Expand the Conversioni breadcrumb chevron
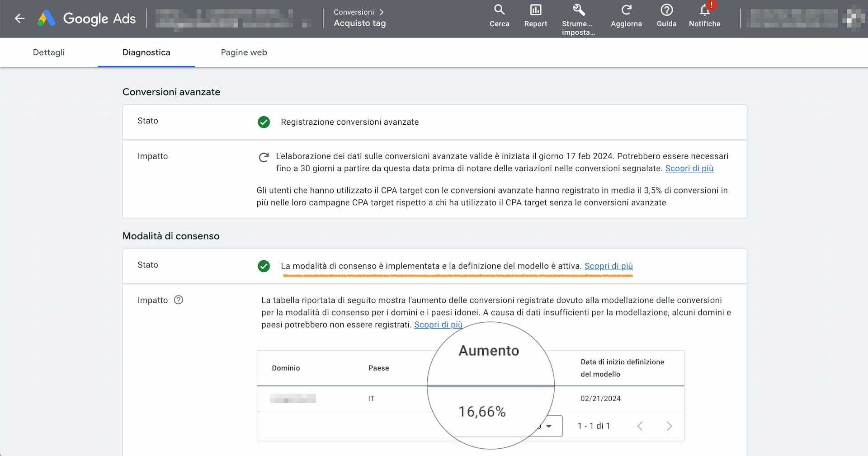The image size is (868, 456). click(382, 12)
